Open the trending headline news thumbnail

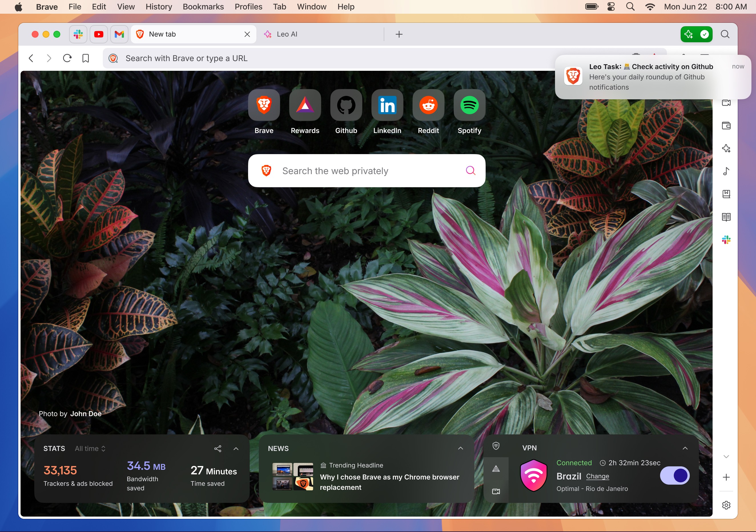pyautogui.click(x=292, y=476)
